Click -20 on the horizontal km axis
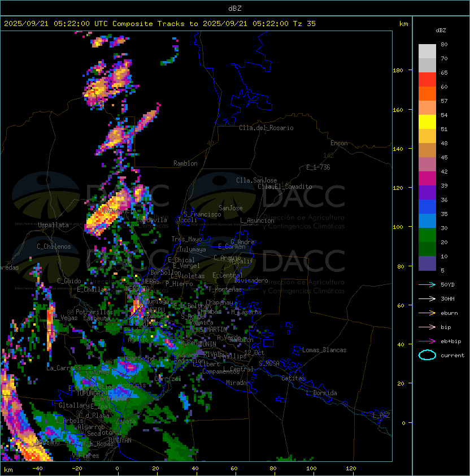 click(77, 469)
